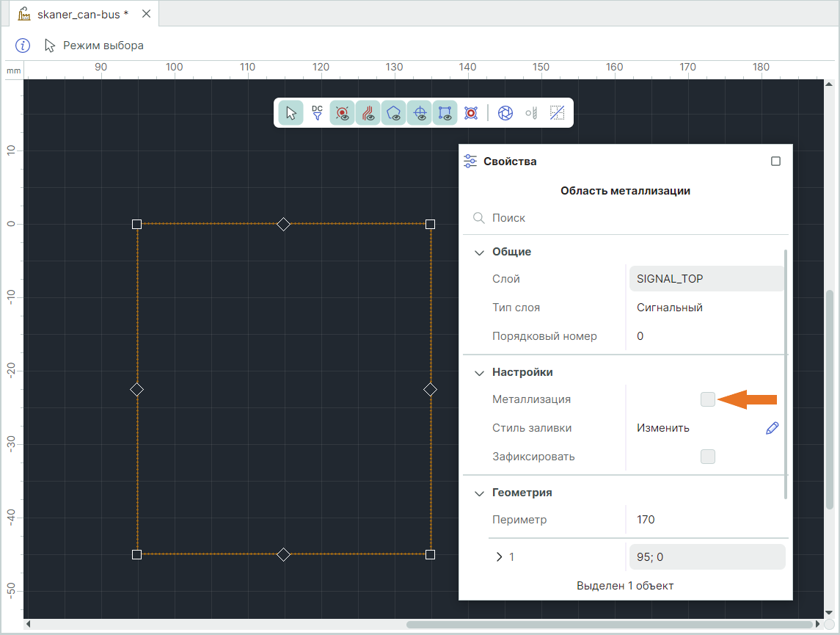The height and width of the screenshot is (635, 840).
Task: Toggle crosshair target visibility icon
Action: (x=420, y=113)
